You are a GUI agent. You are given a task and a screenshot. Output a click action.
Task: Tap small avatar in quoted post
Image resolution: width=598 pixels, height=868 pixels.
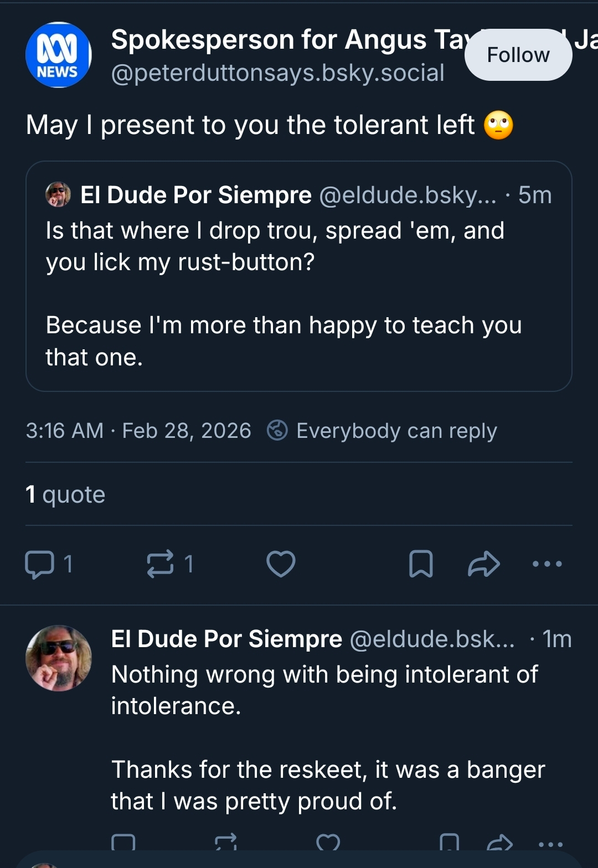pos(58,195)
